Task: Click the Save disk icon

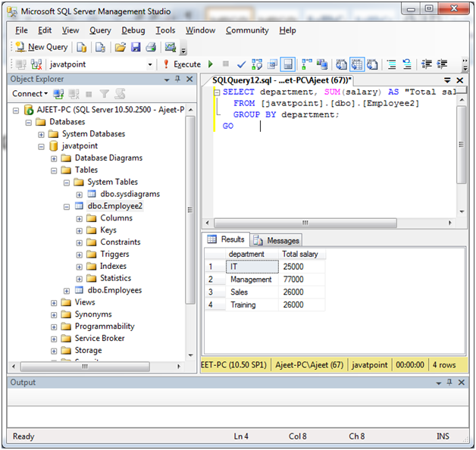Action: pos(136,47)
